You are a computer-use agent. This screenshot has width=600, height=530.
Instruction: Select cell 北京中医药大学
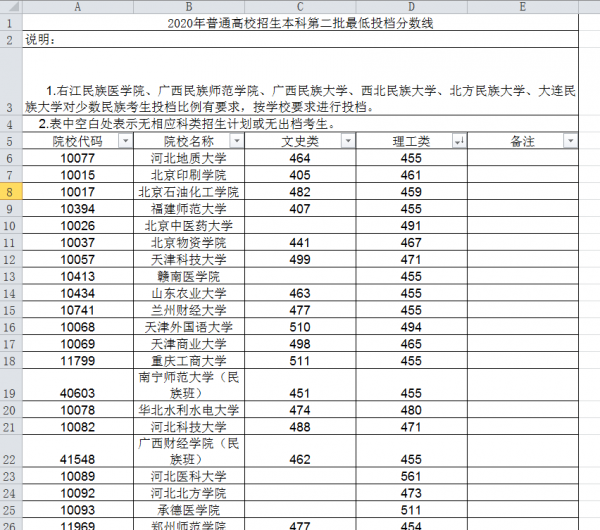pos(189,225)
